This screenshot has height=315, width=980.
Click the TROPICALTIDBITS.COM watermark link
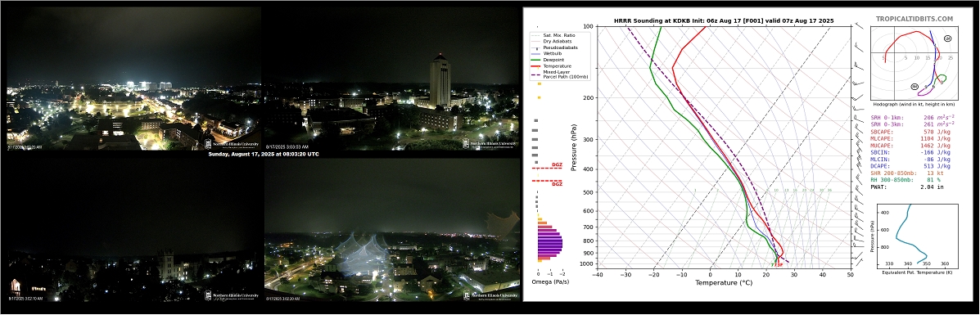click(923, 20)
